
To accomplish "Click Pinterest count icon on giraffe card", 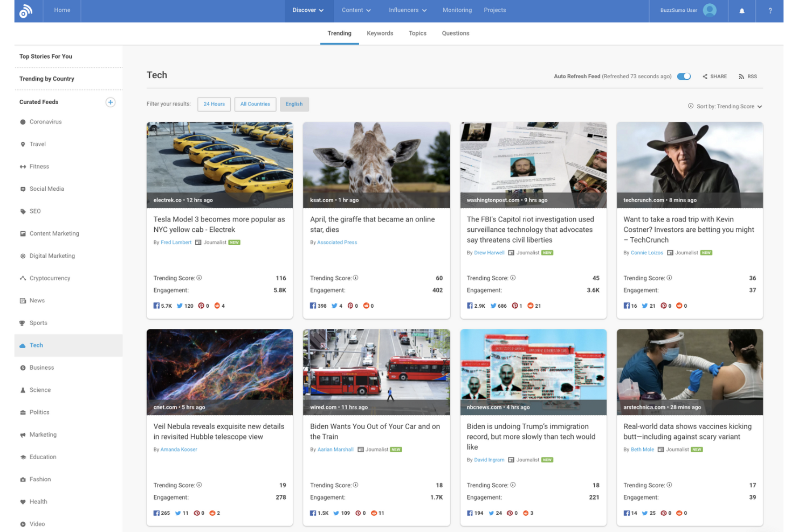I will pyautogui.click(x=350, y=306).
